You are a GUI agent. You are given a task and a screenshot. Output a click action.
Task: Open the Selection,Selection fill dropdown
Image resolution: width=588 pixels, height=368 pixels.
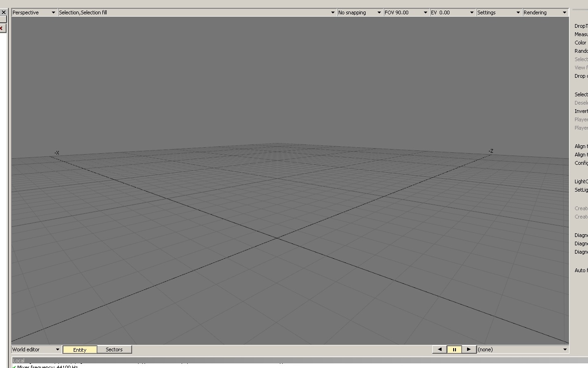tap(197, 12)
